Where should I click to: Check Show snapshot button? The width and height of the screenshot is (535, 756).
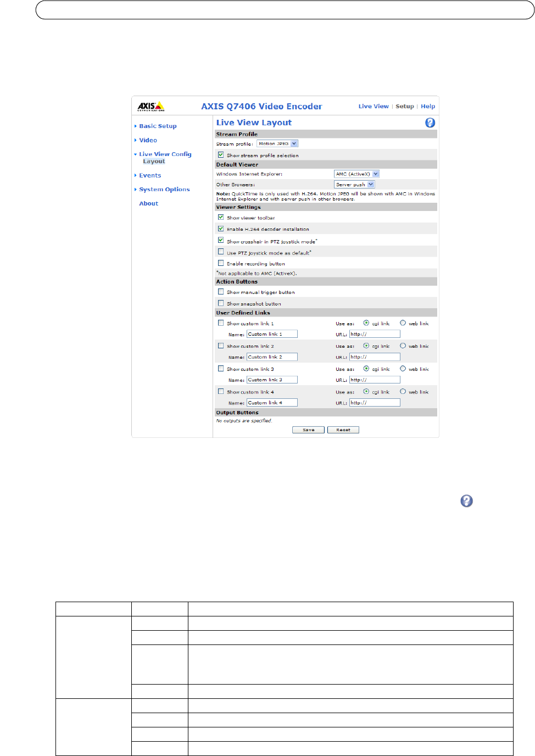[x=221, y=303]
